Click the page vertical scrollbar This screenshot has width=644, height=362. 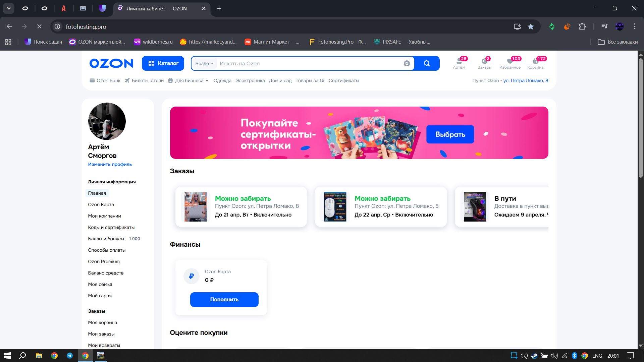coord(640,117)
